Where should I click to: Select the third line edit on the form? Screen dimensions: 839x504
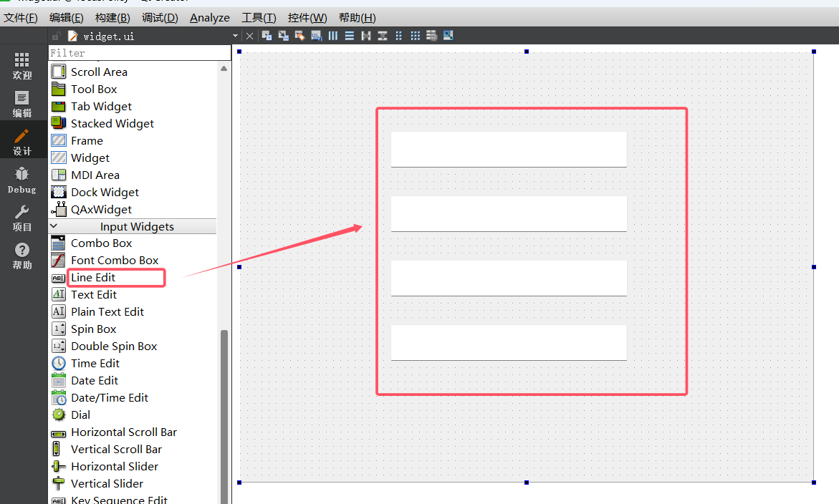click(509, 278)
